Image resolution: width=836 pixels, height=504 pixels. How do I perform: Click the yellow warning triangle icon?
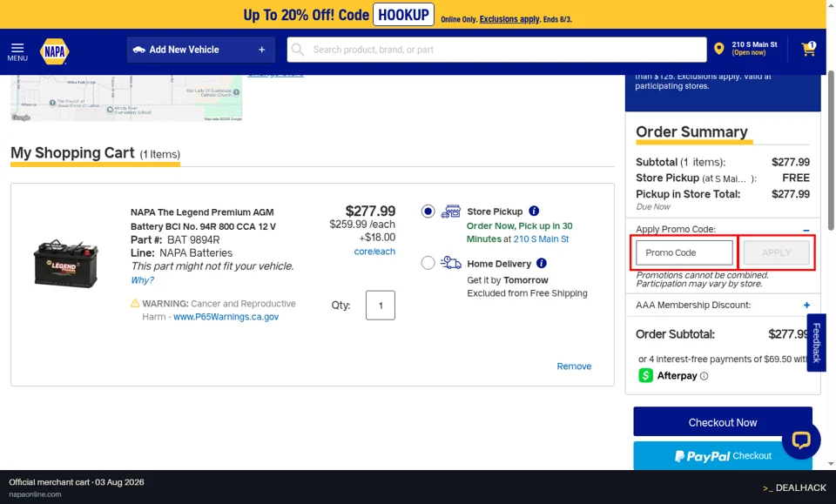(x=135, y=303)
